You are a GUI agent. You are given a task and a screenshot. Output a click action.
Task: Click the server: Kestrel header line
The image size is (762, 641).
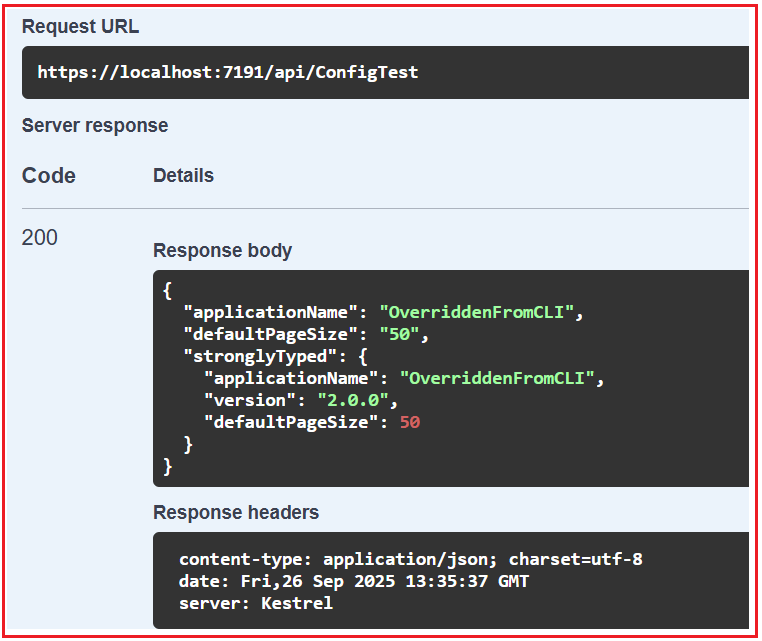coord(256,604)
